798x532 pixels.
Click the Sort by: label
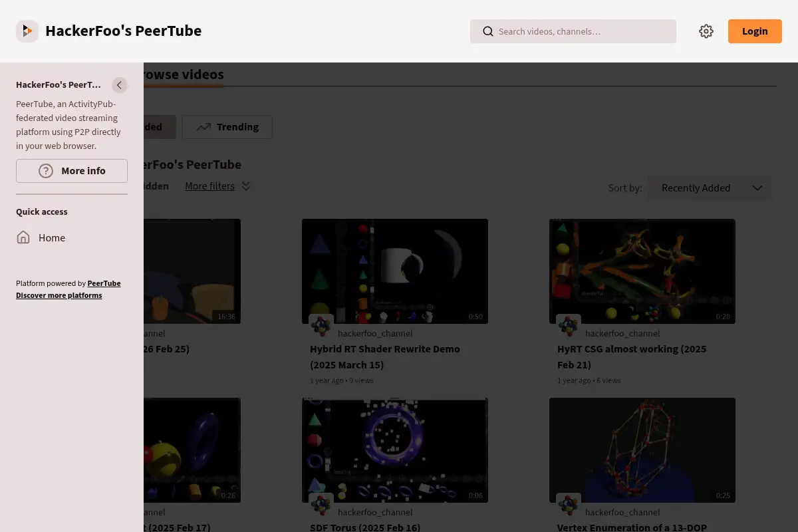coord(625,188)
